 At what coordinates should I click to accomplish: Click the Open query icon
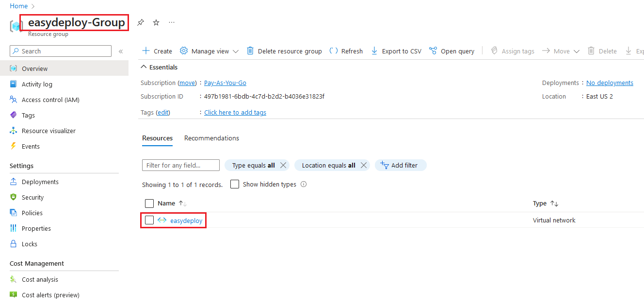pyautogui.click(x=433, y=51)
